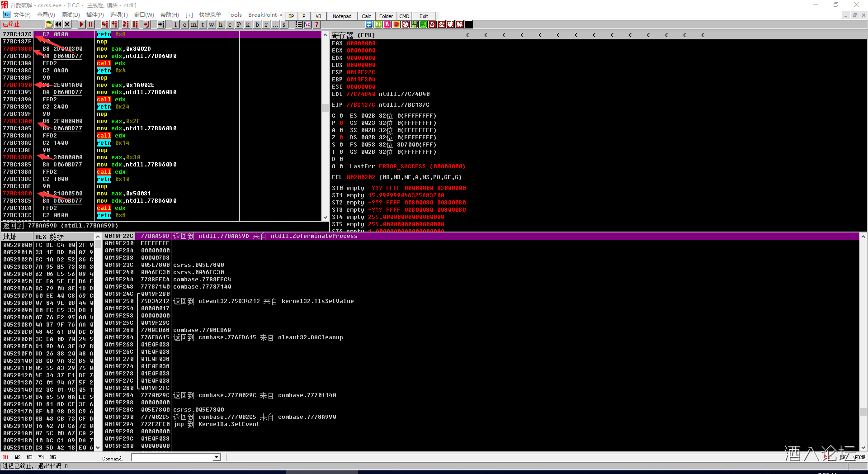Open the 调试(D) debug menu
The image size is (868, 474).
point(71,15)
